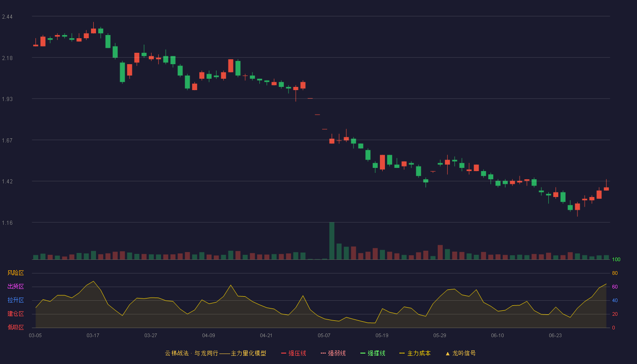
Task: Click the 出货区 zone label
Action: pos(15,287)
